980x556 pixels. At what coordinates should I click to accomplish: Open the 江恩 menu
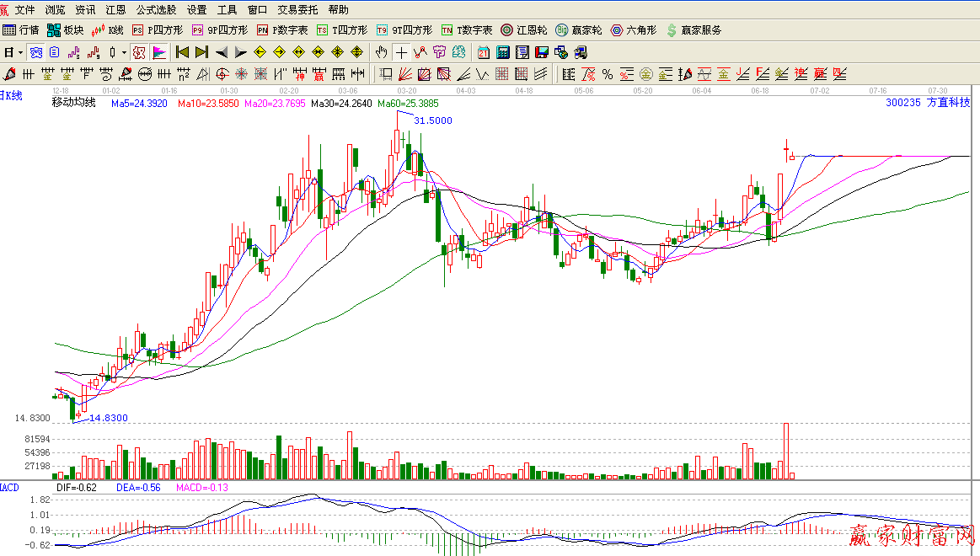[x=115, y=10]
